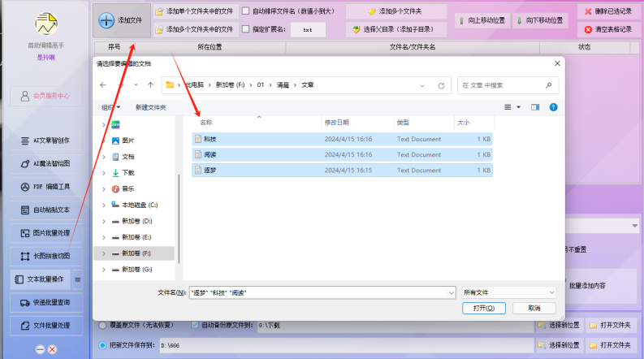Open 自动粘贴文本 sidebar item

[x=46, y=210]
